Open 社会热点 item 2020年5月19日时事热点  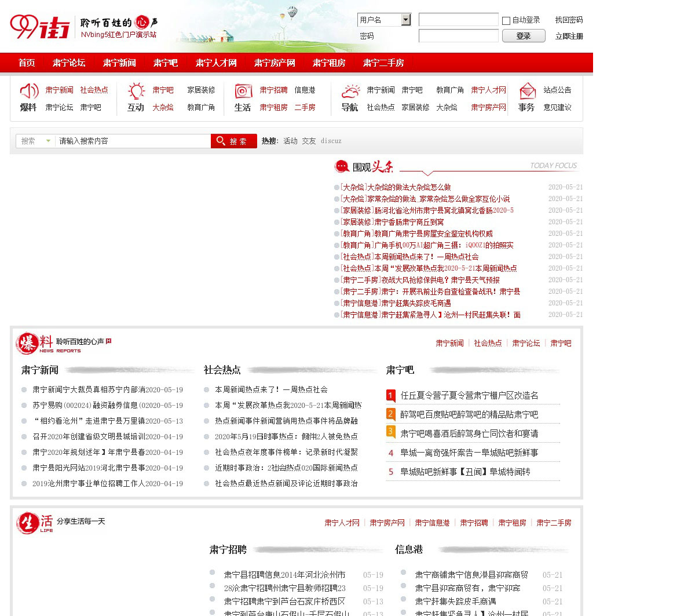click(x=286, y=436)
